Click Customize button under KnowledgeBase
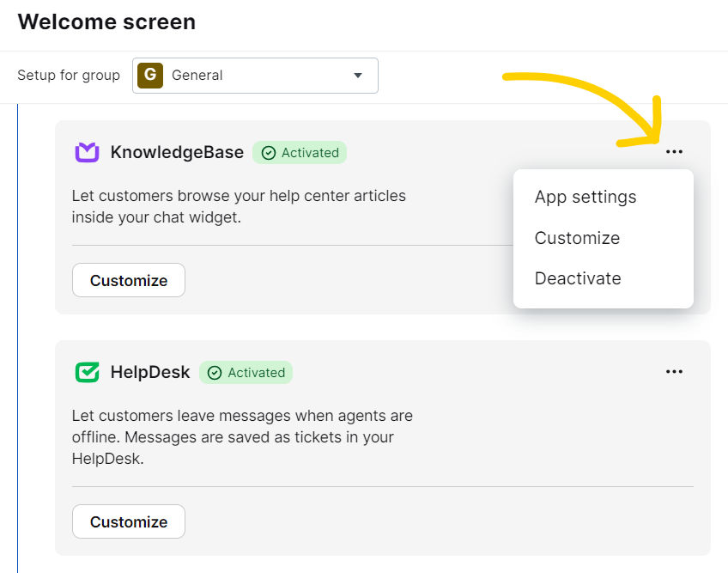 coord(129,280)
